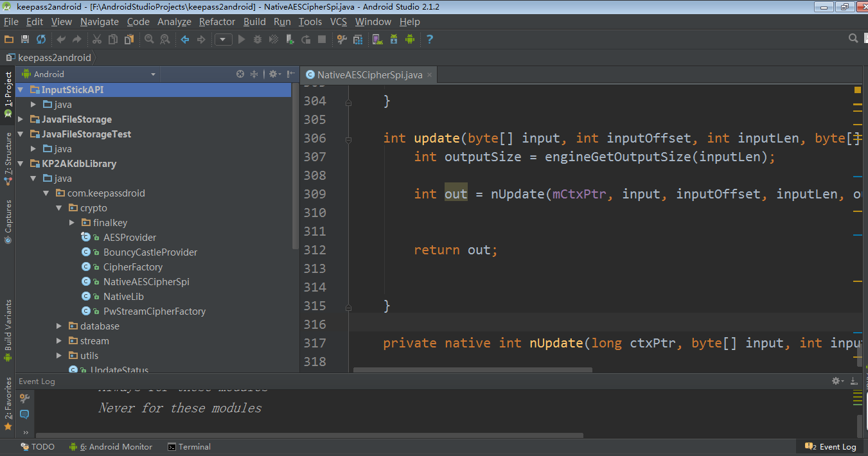Open the Event Log button in status bar
This screenshot has width=868, height=456.
pos(831,447)
